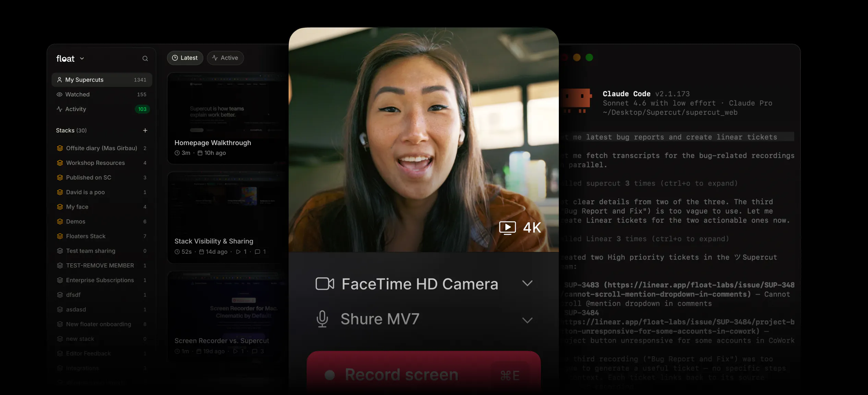
Task: Click the Homepage Walkthrough title
Action: pyautogui.click(x=213, y=143)
